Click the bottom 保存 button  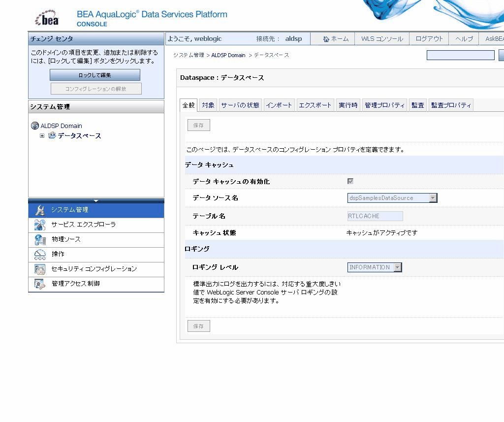(x=199, y=326)
